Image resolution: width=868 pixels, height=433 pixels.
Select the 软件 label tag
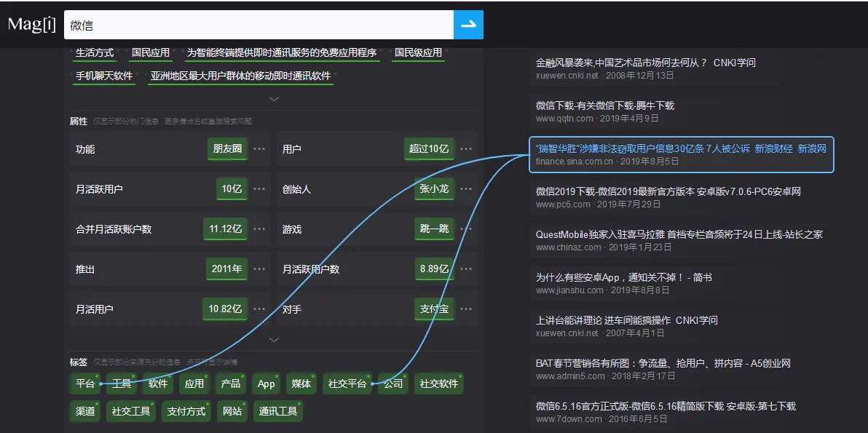point(158,384)
